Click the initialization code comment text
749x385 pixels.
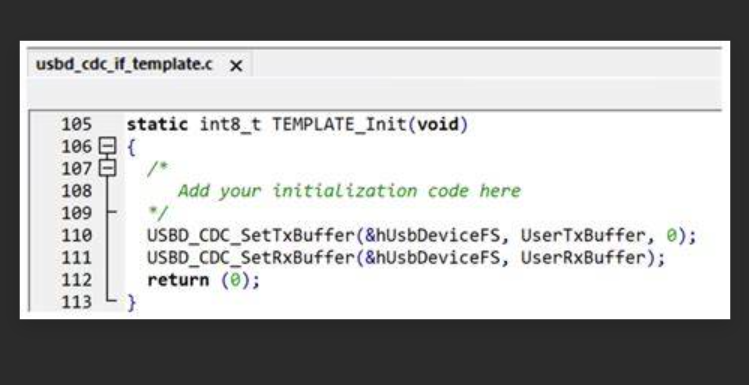[x=349, y=191]
